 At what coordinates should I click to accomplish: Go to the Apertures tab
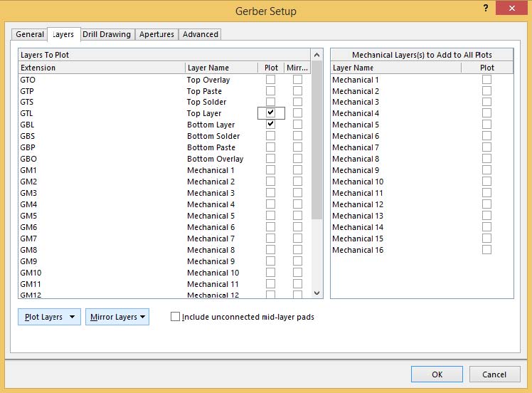click(x=156, y=34)
